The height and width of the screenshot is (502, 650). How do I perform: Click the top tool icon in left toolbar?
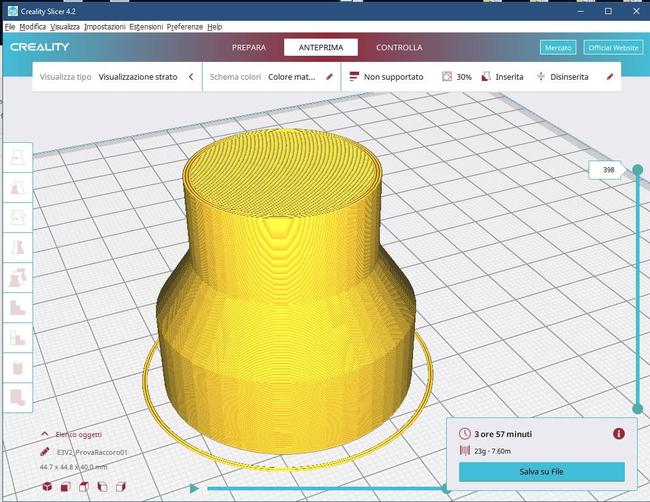coord(17,157)
